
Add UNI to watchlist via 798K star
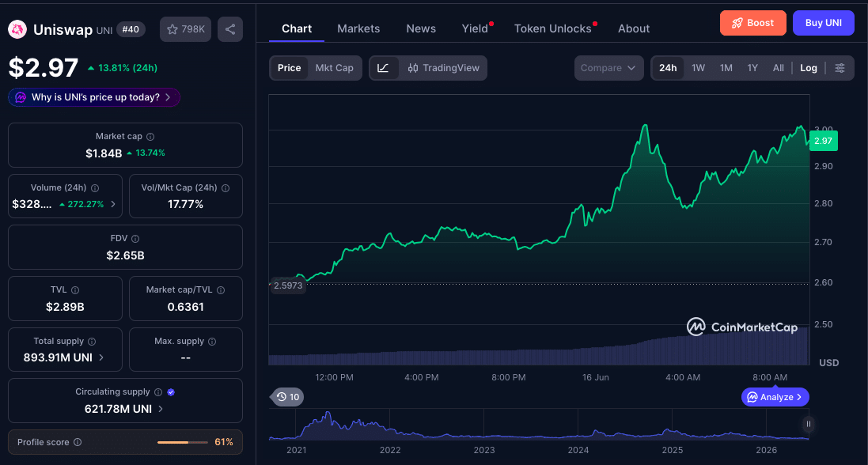(185, 29)
